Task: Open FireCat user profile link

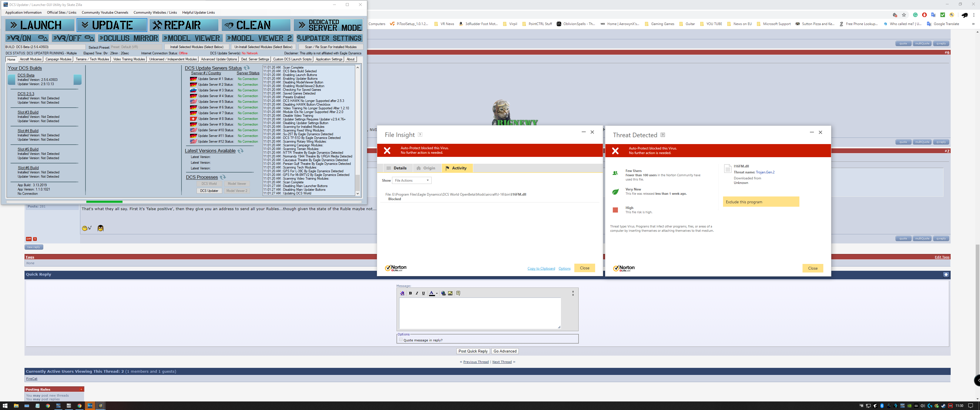Action: coord(32,378)
